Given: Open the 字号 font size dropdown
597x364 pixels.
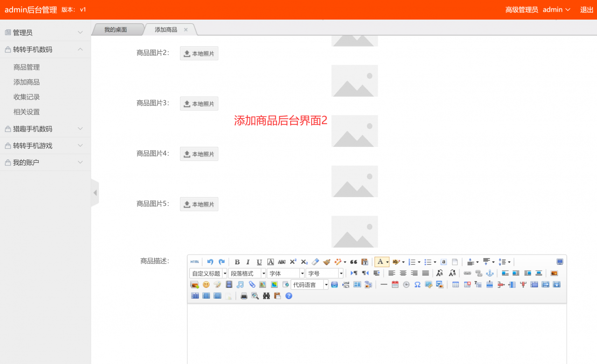Looking at the screenshot, I should click(325, 273).
